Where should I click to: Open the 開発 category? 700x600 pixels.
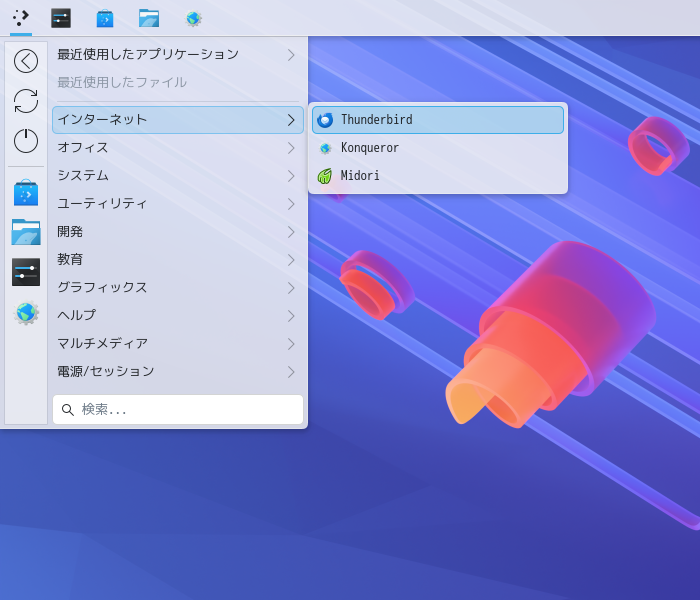(178, 232)
